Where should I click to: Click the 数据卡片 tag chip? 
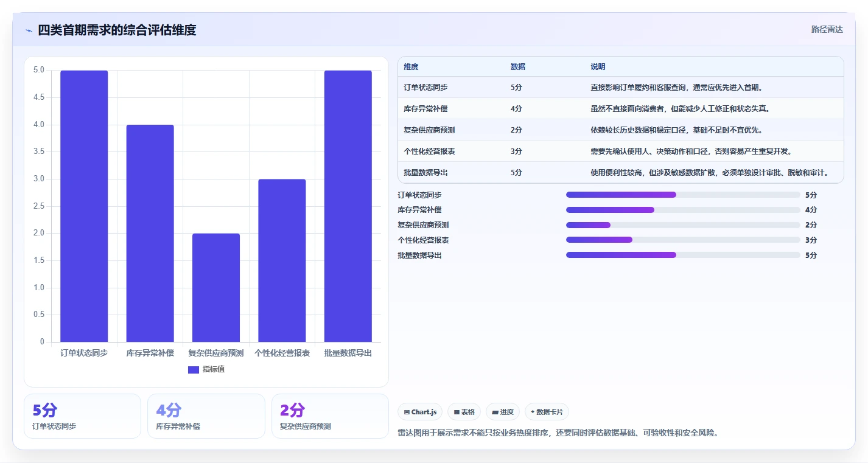[547, 412]
